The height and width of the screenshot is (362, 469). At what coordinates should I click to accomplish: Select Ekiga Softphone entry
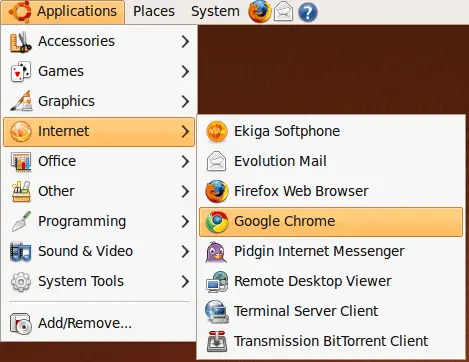pyautogui.click(x=331, y=131)
